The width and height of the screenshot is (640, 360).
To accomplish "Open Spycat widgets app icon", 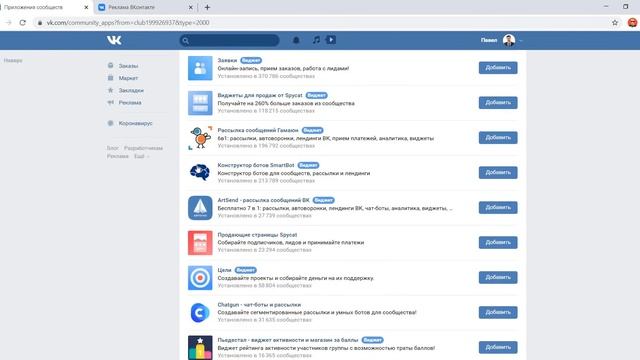I will point(200,103).
